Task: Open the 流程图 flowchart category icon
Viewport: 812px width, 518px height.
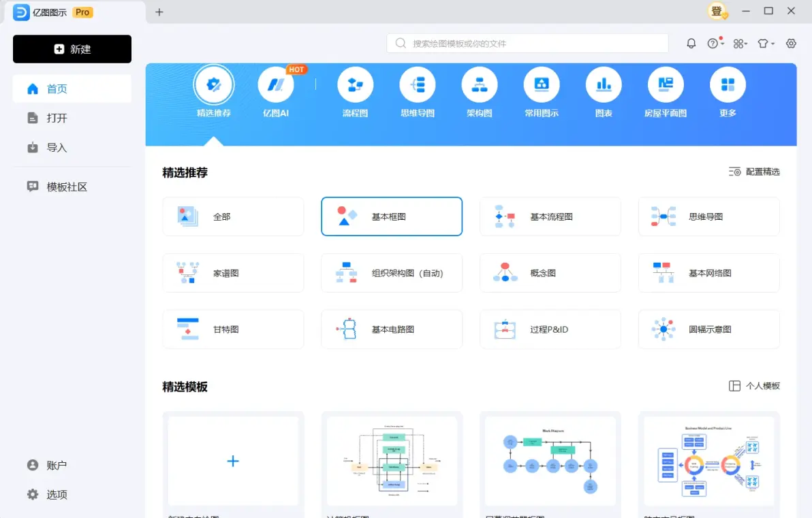Action: tap(355, 85)
